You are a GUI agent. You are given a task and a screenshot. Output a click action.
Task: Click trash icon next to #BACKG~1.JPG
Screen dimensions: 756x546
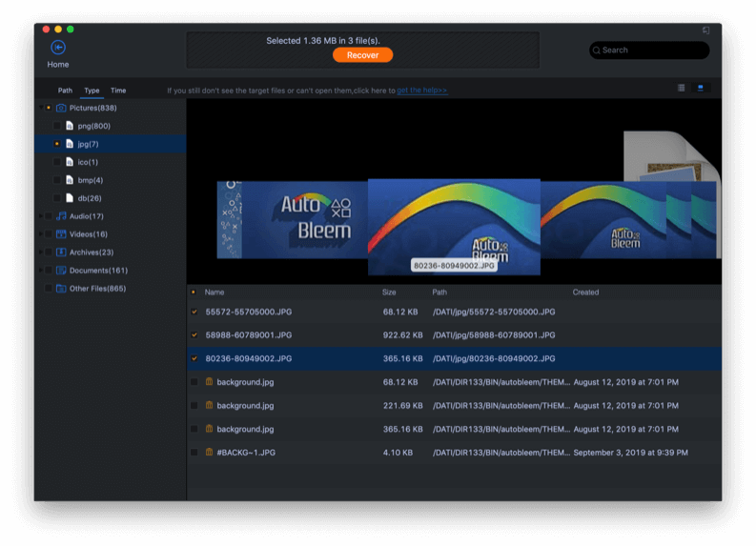(209, 452)
